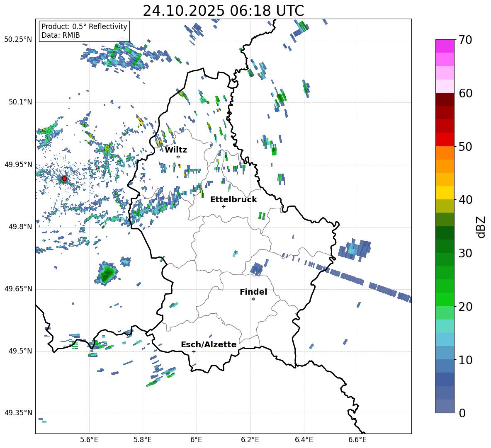Click the title '24.10.2025 06:18 UTC'

(x=224, y=11)
